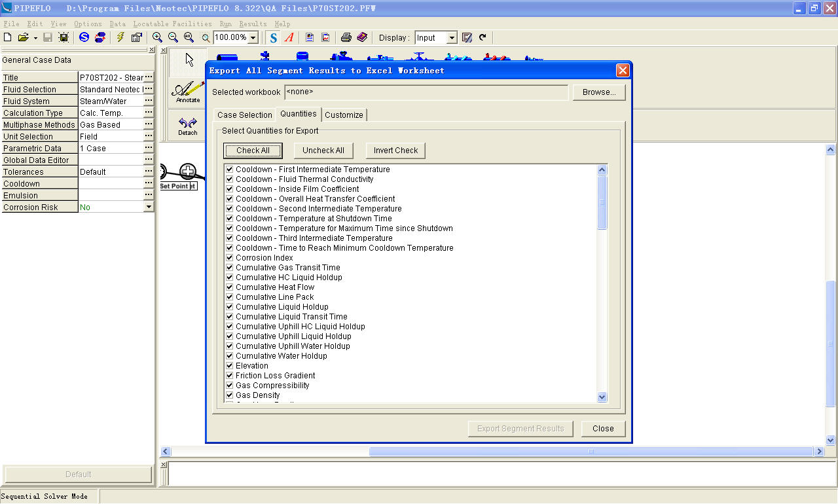The height and width of the screenshot is (504, 838).
Task: Uncheck Cooldown - First Intermediate Temperature
Action: (230, 169)
